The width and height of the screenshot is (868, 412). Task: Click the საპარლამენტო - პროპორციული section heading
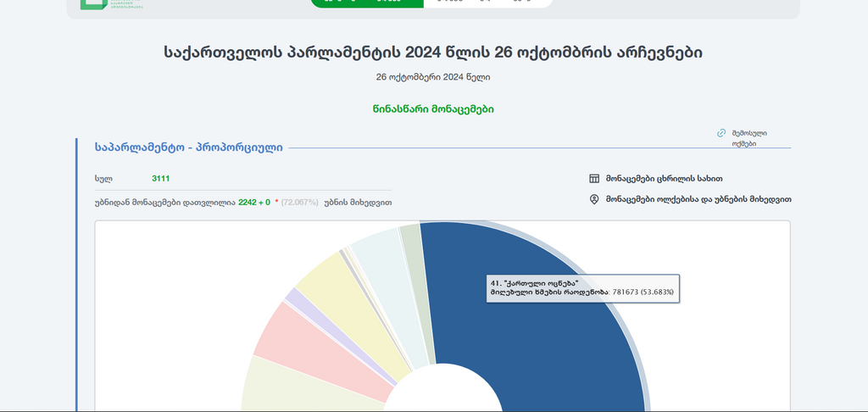coord(189,148)
